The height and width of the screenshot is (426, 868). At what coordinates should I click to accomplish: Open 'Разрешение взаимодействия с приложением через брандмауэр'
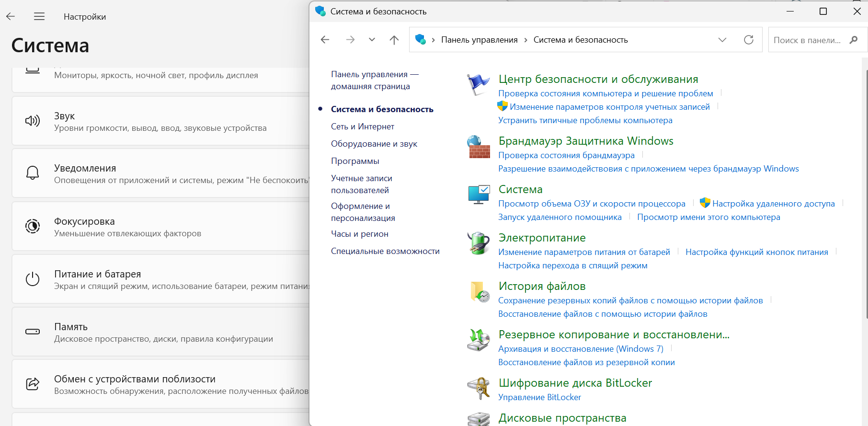coord(649,169)
